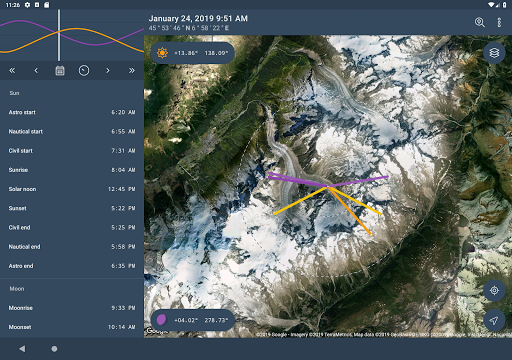This screenshot has height=360, width=512.
Task: Select the Moonrise 9:33 PM entry
Action: coord(72,308)
